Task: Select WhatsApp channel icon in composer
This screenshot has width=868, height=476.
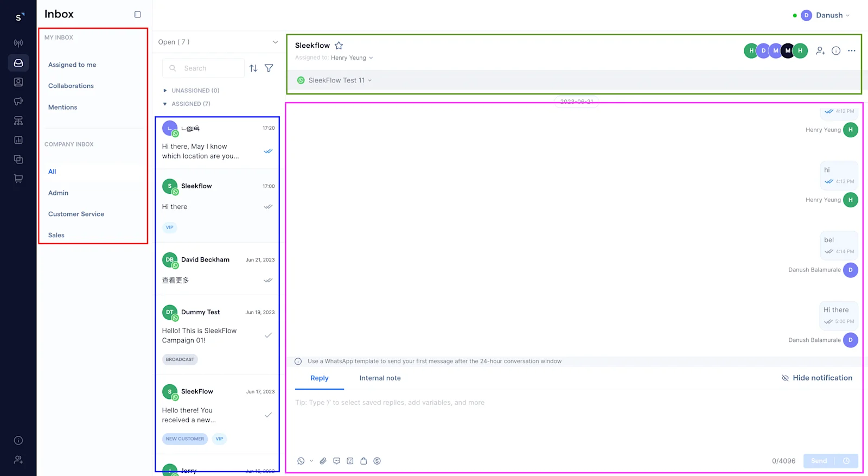Action: [301, 461]
